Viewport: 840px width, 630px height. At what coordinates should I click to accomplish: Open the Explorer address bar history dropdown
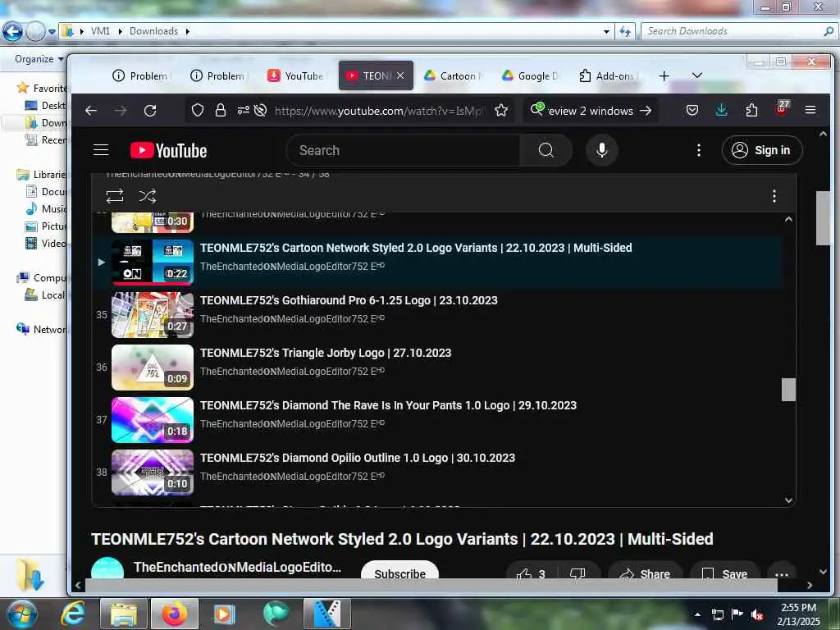click(x=606, y=32)
